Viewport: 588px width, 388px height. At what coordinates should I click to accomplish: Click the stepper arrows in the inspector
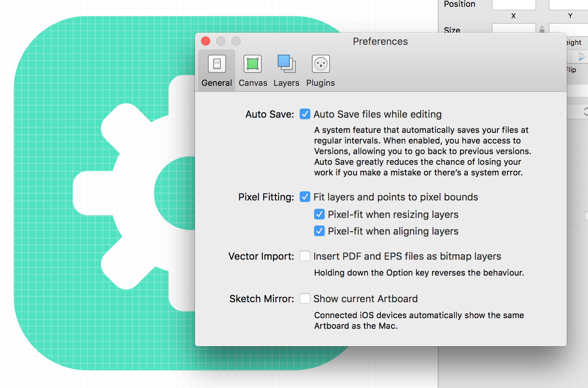pos(585,112)
